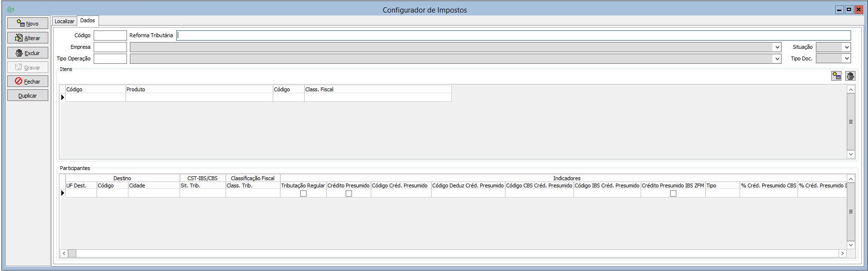This screenshot has height=271, width=868.
Task: Switch to the Localizar tab
Action: (64, 21)
